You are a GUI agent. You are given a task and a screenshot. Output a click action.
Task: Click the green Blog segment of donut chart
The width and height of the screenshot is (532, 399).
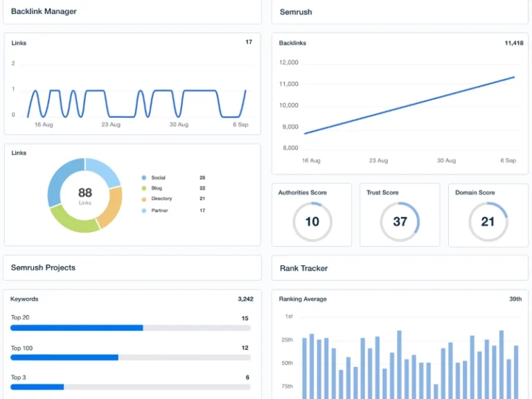[x=69, y=219]
